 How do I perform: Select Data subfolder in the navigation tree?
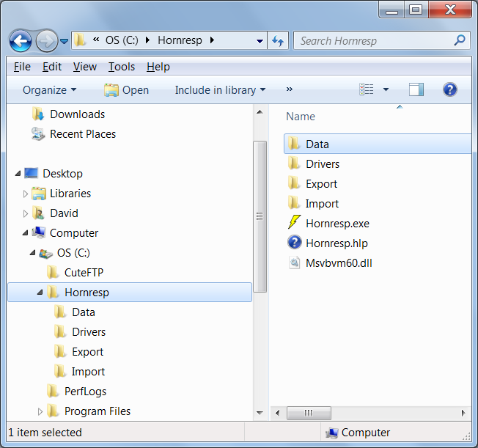[84, 312]
